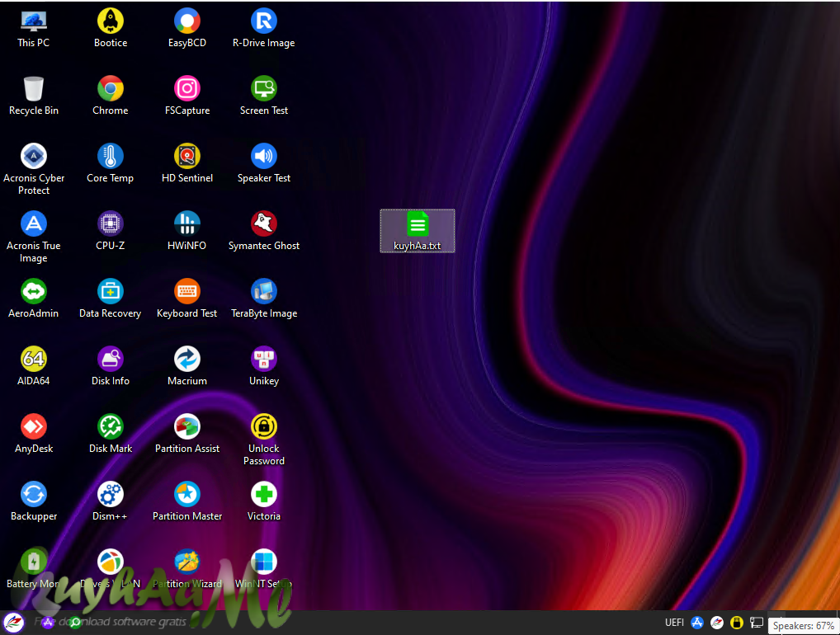The image size is (840, 635).
Task: Select the kuyhAa.txt file on desktop
Action: tap(418, 231)
